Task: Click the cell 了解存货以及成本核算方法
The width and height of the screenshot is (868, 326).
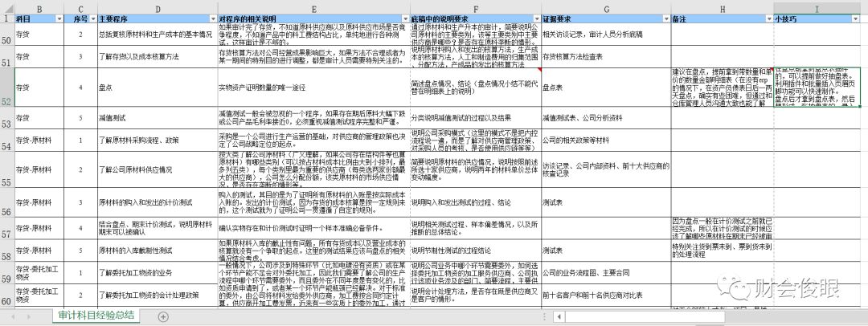Action: [x=158, y=56]
